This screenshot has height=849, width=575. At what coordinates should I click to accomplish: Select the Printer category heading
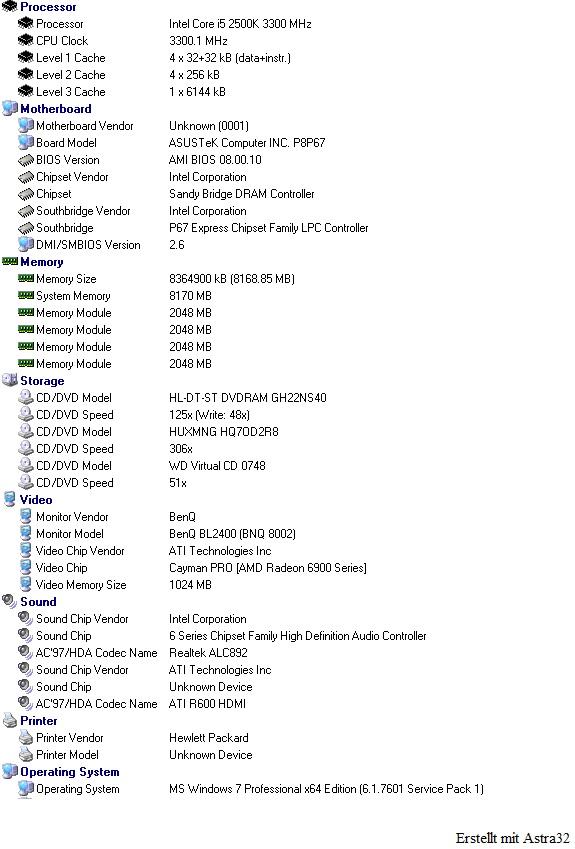[38, 721]
